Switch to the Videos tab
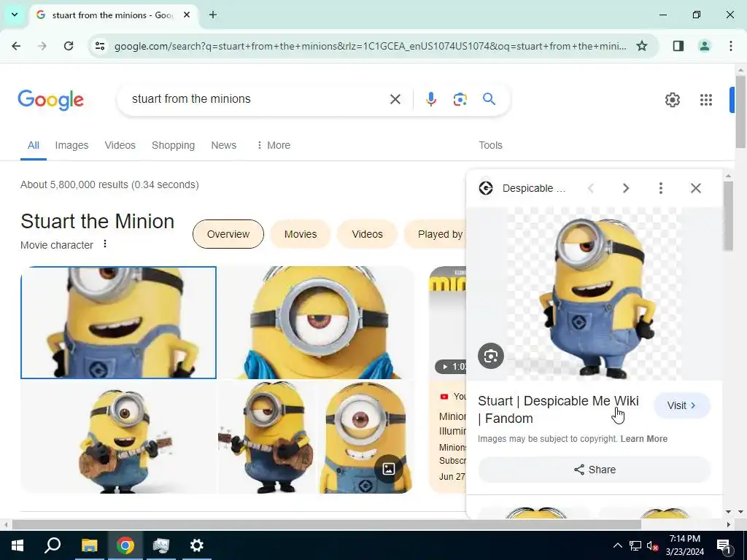Screen dimensions: 747x560 pyautogui.click(x=120, y=145)
